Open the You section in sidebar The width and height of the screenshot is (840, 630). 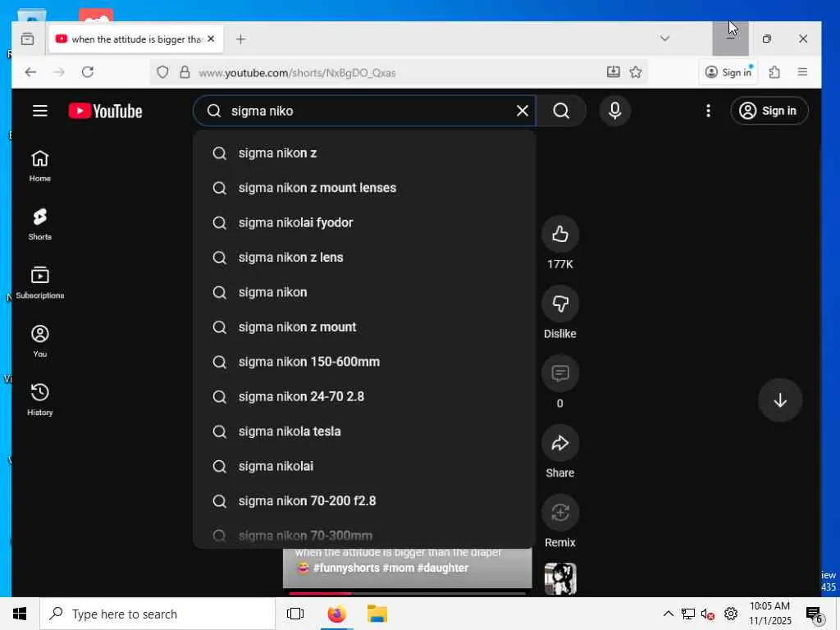(x=40, y=341)
